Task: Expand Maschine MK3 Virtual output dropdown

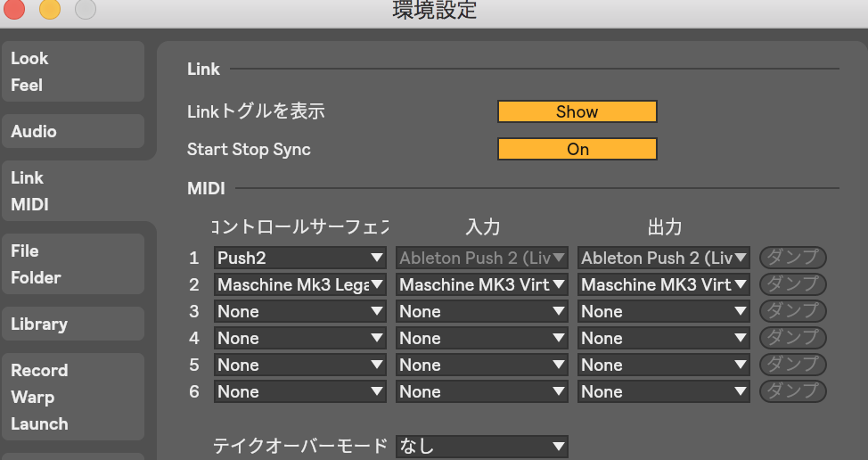Action: point(664,284)
